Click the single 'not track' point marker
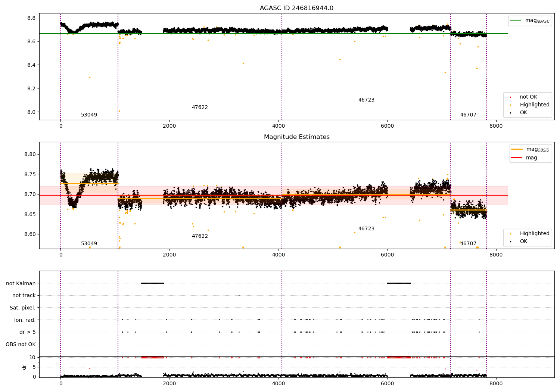The width and height of the screenshot is (560, 392). tap(239, 296)
